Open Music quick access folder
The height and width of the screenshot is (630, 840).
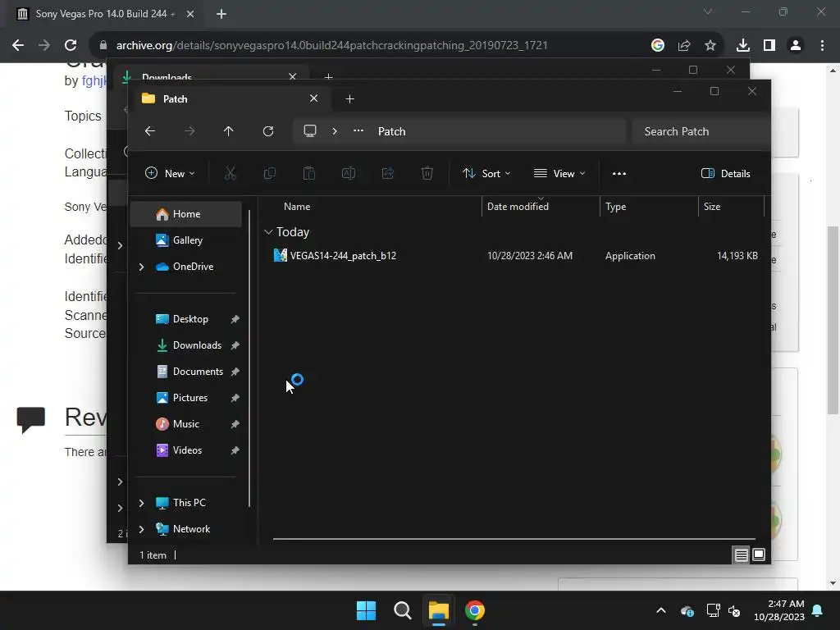click(186, 424)
